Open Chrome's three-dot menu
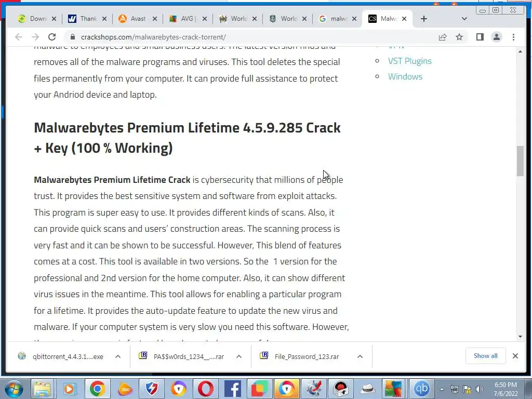Viewport: 532px width, 399px height. click(513, 37)
